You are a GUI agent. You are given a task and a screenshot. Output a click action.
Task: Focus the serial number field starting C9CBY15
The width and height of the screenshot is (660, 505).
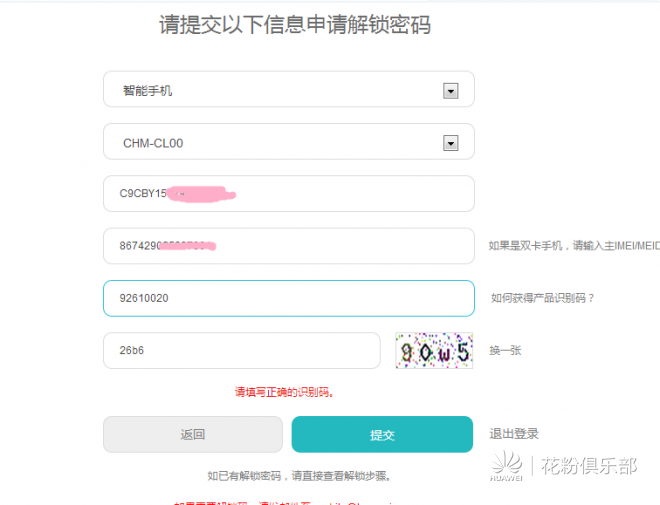click(289, 194)
